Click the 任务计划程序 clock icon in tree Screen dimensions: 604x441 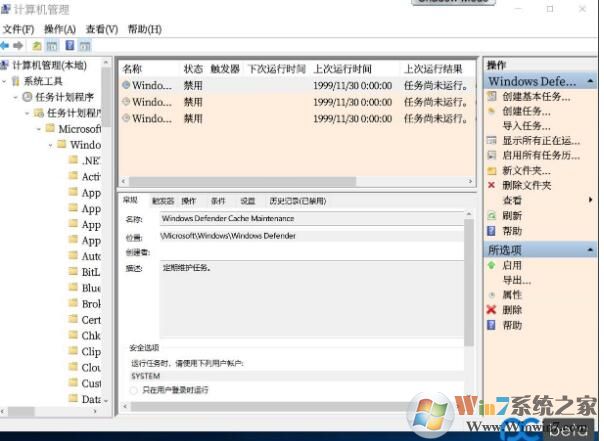tap(27, 97)
